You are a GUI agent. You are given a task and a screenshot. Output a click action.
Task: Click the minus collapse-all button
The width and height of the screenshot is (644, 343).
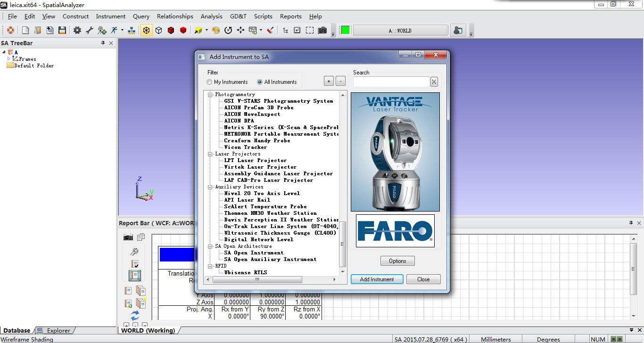341,81
